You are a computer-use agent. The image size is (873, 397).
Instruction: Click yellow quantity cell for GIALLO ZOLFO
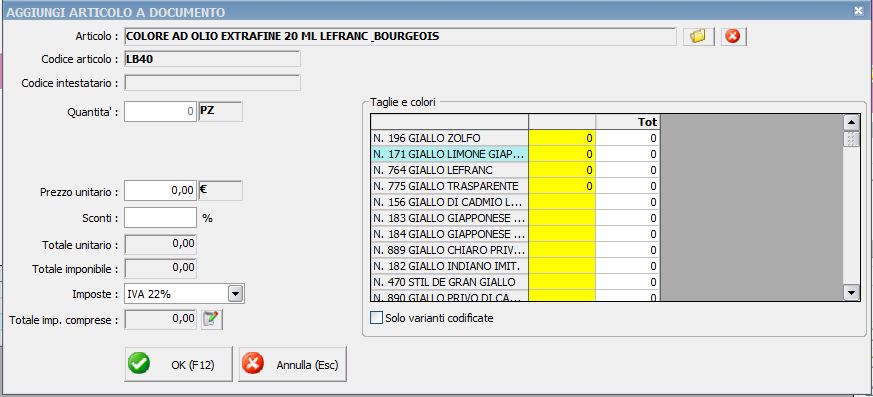pos(562,138)
